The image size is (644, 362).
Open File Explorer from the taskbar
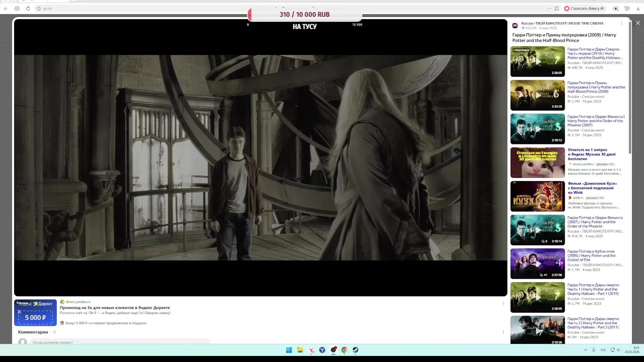coord(300,350)
